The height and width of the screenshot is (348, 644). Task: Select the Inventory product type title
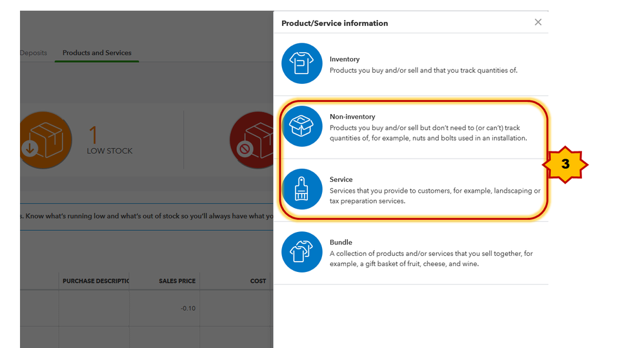[x=345, y=59]
